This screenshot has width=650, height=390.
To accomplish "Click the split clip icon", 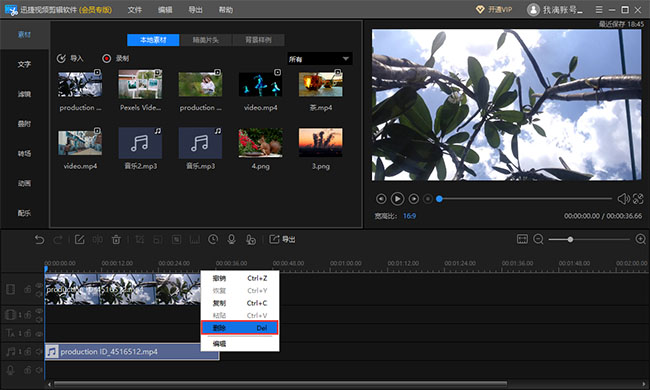I will [x=98, y=240].
